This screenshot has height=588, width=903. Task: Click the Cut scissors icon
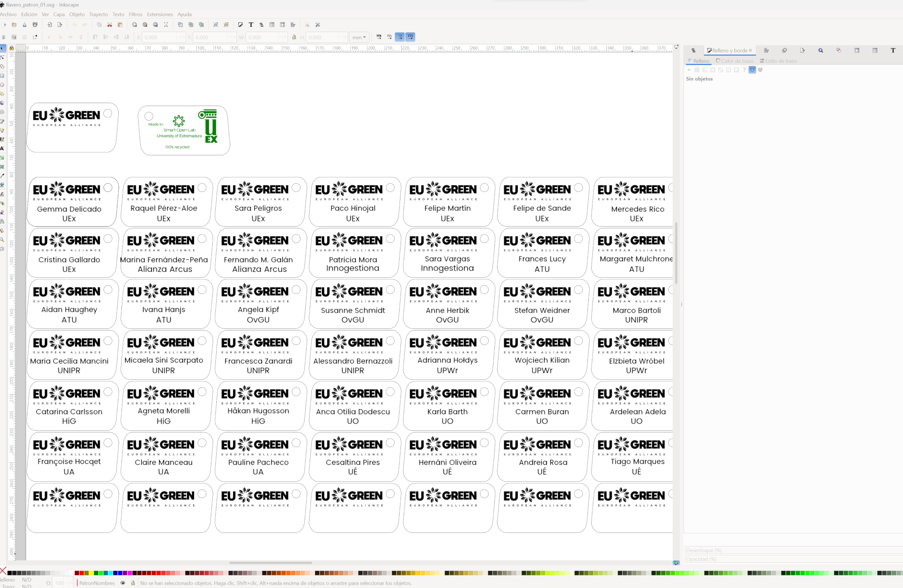pos(110,25)
